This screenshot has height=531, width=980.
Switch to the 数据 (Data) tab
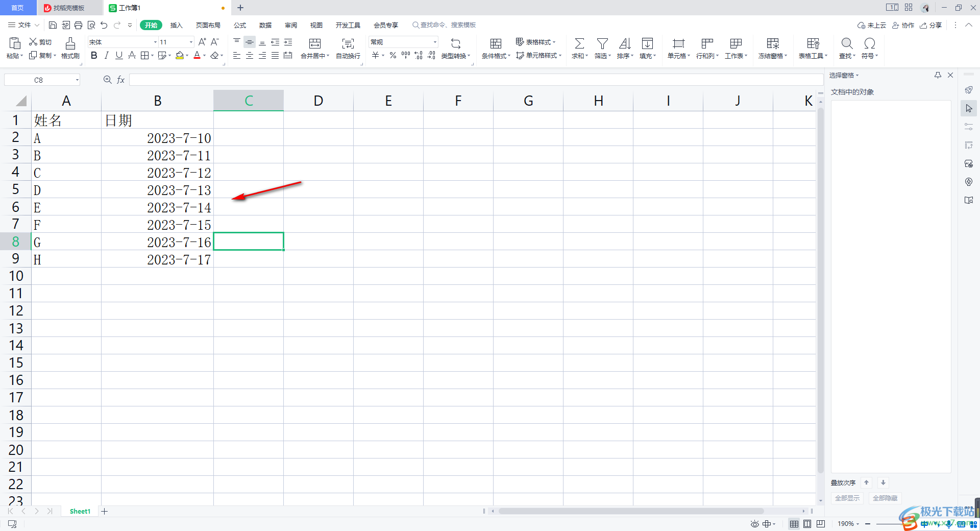pos(265,25)
